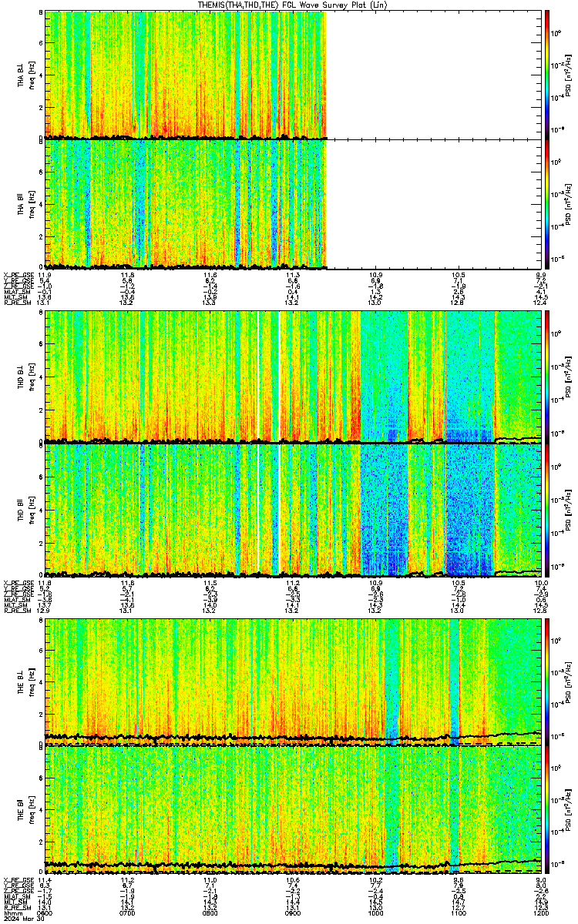Click the THE B∥ freq [Hz] axis label
This screenshot has height=924, width=578.
click(32, 809)
